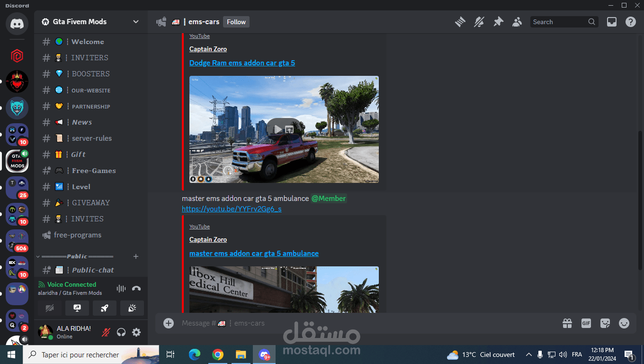Expand the server folder with badge 2
Viewport: 644px width, 364px height.
[17, 320]
